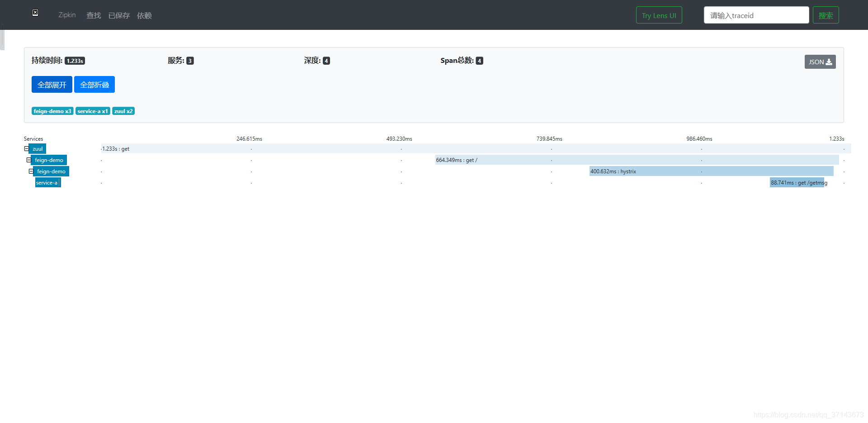The height and width of the screenshot is (423, 868).
Task: Click the 739.845ms timeline label
Action: tap(549, 138)
